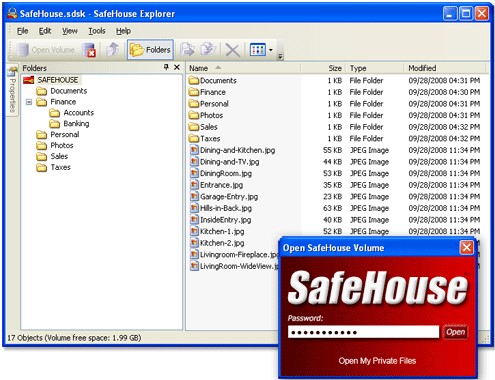Open the Properties side tab
This screenshot has height=380, width=495.
(x=13, y=89)
